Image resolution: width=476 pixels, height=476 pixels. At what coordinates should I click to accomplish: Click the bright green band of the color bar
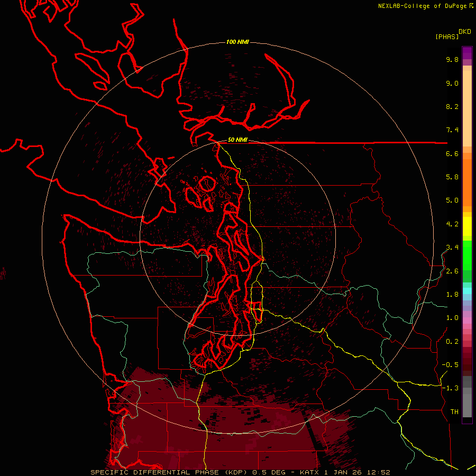467,255
